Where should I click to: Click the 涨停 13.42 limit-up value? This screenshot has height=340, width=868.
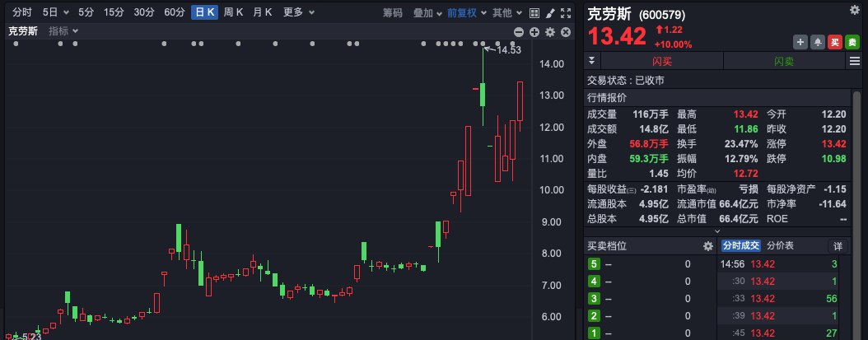coord(834,144)
